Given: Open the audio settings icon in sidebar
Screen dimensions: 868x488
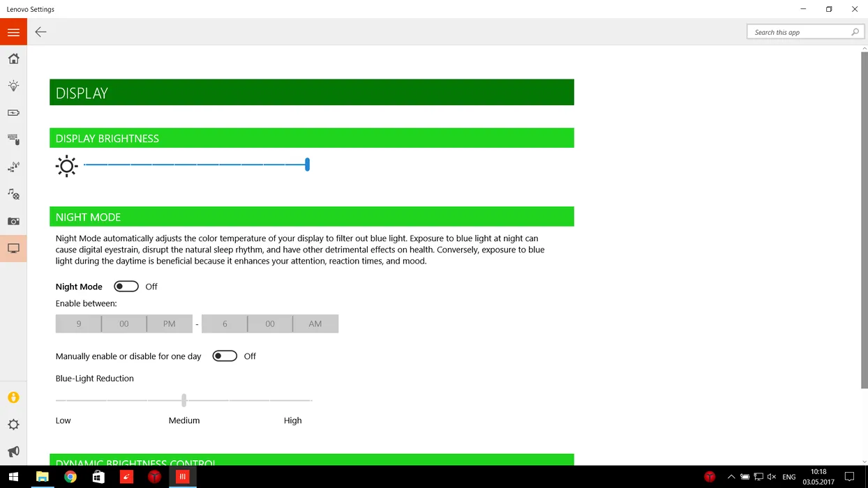Looking at the screenshot, I should pyautogui.click(x=13, y=195).
